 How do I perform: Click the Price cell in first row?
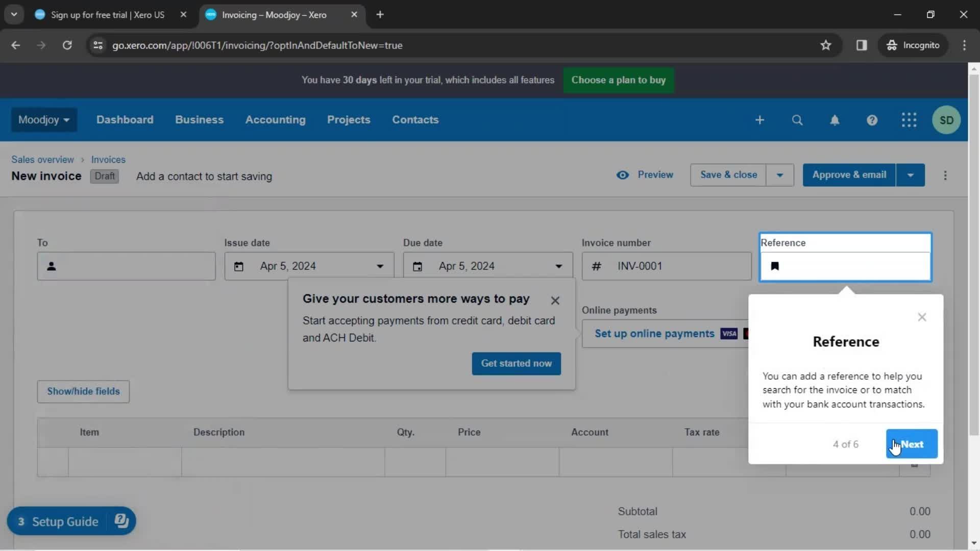pos(502,462)
